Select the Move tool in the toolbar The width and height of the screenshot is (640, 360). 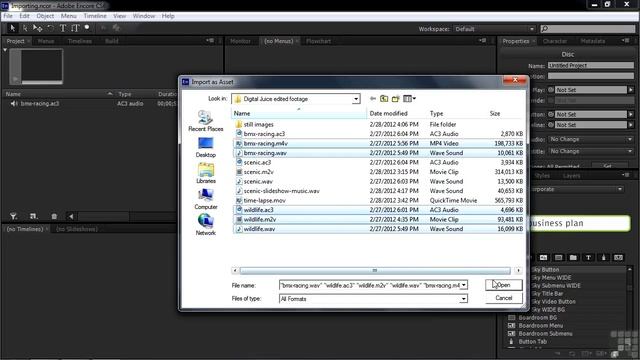tap(38, 28)
